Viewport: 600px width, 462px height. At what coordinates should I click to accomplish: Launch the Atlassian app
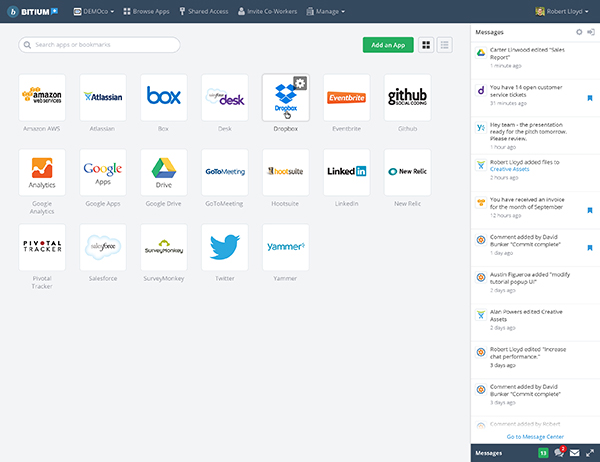[x=103, y=98]
